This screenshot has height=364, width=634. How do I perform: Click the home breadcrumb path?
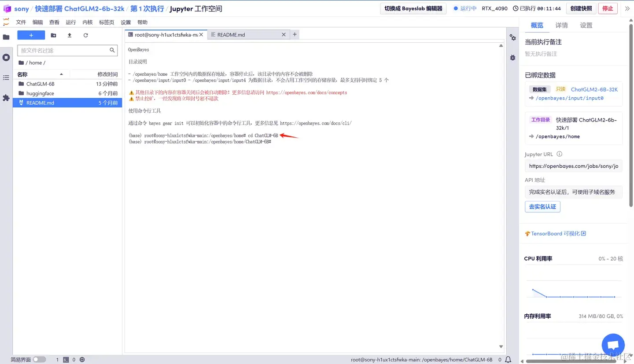(x=36, y=63)
